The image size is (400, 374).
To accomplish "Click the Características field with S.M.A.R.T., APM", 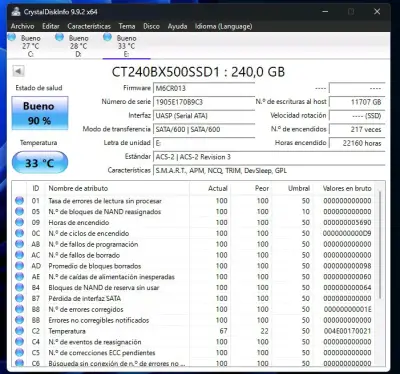I will [269, 170].
